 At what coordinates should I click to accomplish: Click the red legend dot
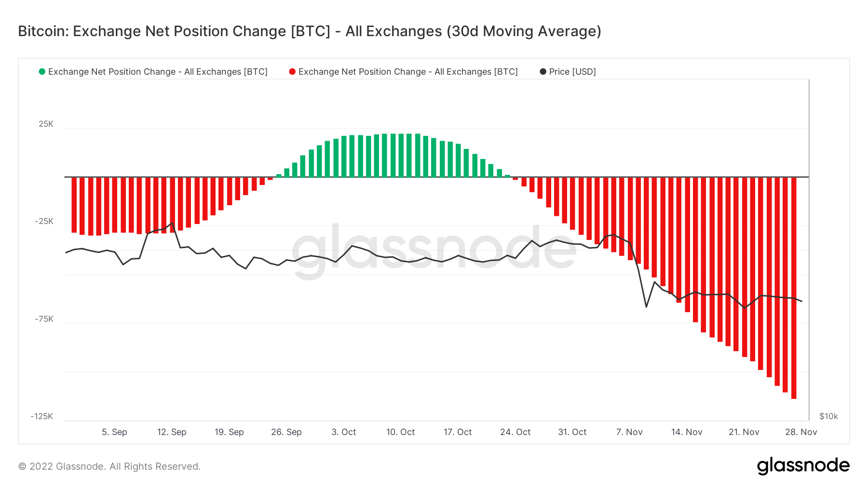click(x=292, y=72)
